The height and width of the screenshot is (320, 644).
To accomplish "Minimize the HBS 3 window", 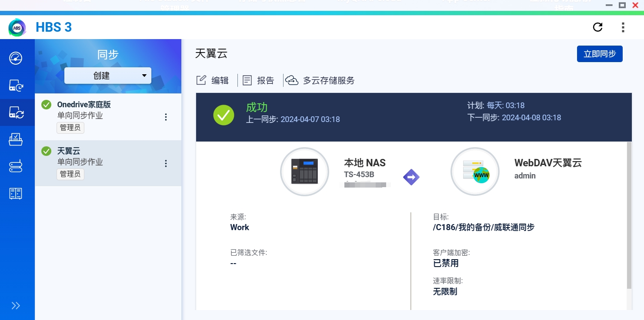I will click(610, 5).
